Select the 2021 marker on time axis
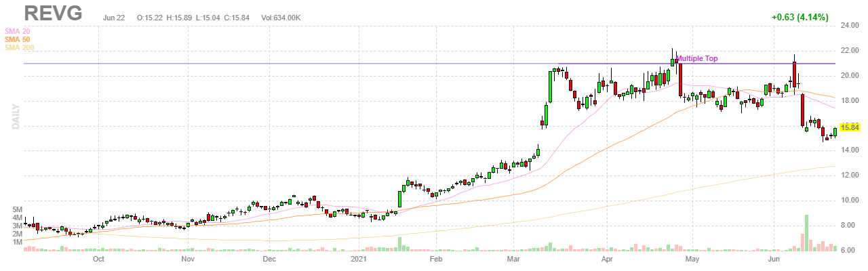 (x=359, y=259)
